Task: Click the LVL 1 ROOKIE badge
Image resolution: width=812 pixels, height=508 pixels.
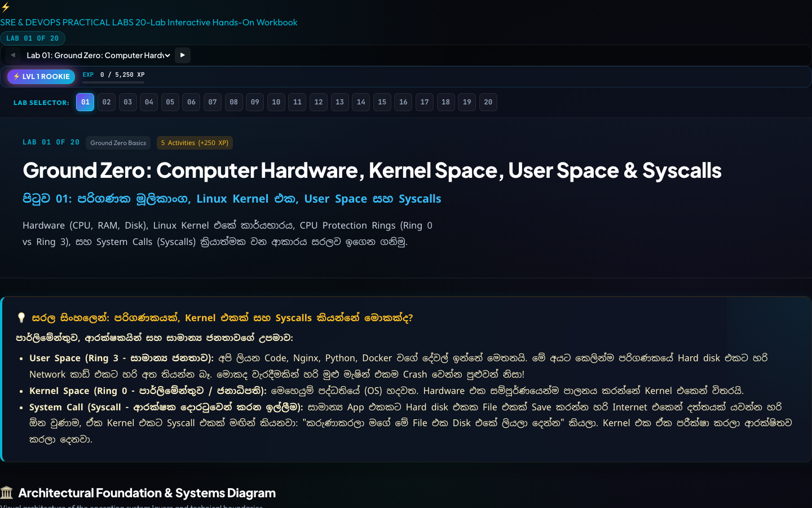Action: pyautogui.click(x=41, y=77)
